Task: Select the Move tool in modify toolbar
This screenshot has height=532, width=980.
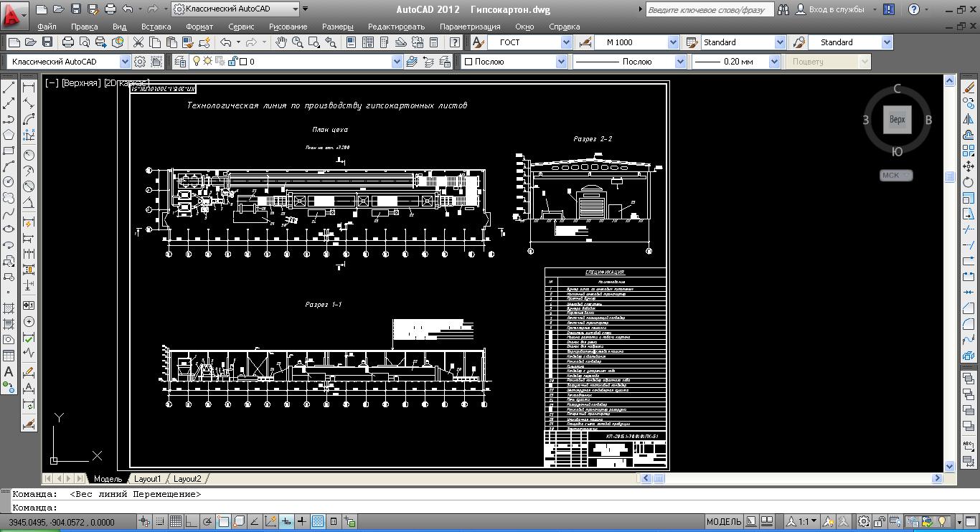Action: click(x=969, y=166)
